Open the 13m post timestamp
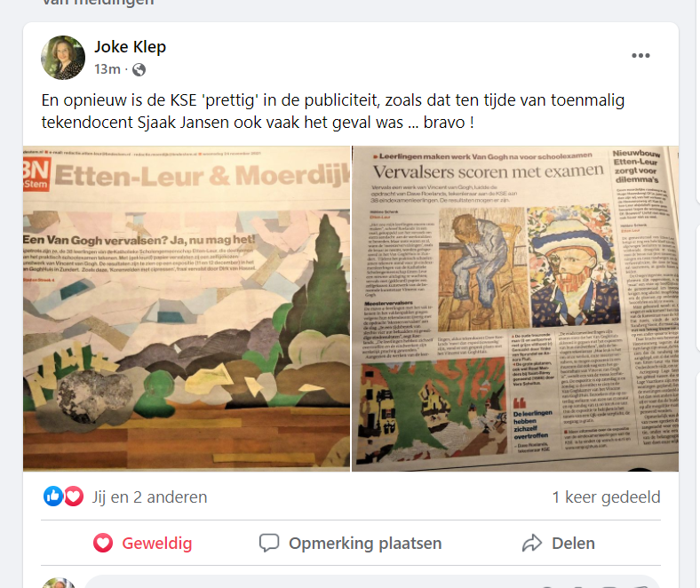This screenshot has height=588, width=700. tap(107, 69)
